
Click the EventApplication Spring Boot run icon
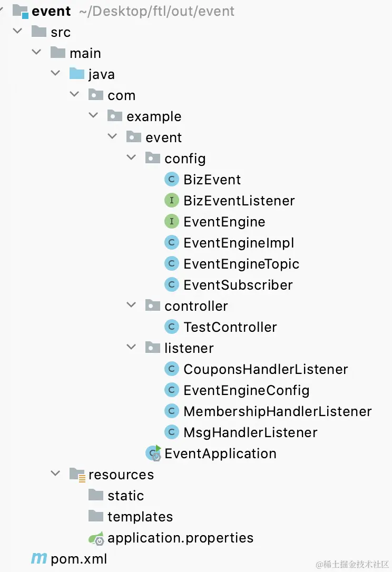pyautogui.click(x=153, y=453)
